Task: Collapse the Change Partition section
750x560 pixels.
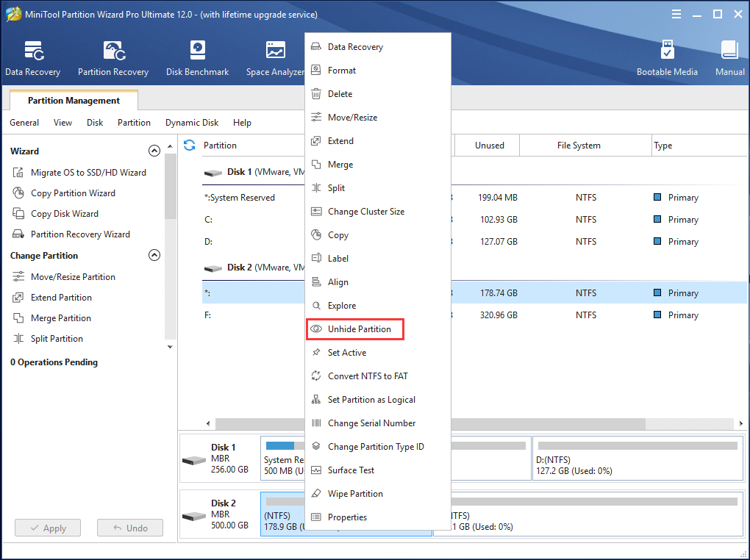Action: pos(154,255)
